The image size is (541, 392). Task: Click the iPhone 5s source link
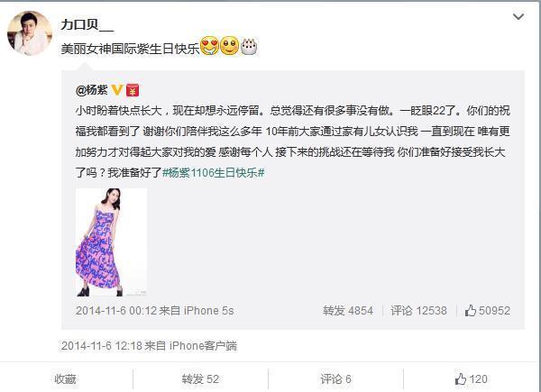click(x=209, y=311)
